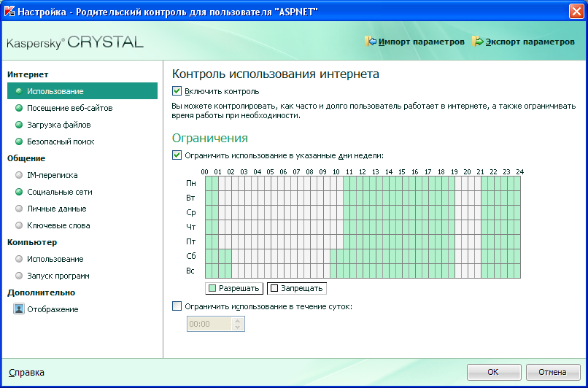
Task: Click the gray dot beside Использование under Компьютер
Action: (x=19, y=259)
